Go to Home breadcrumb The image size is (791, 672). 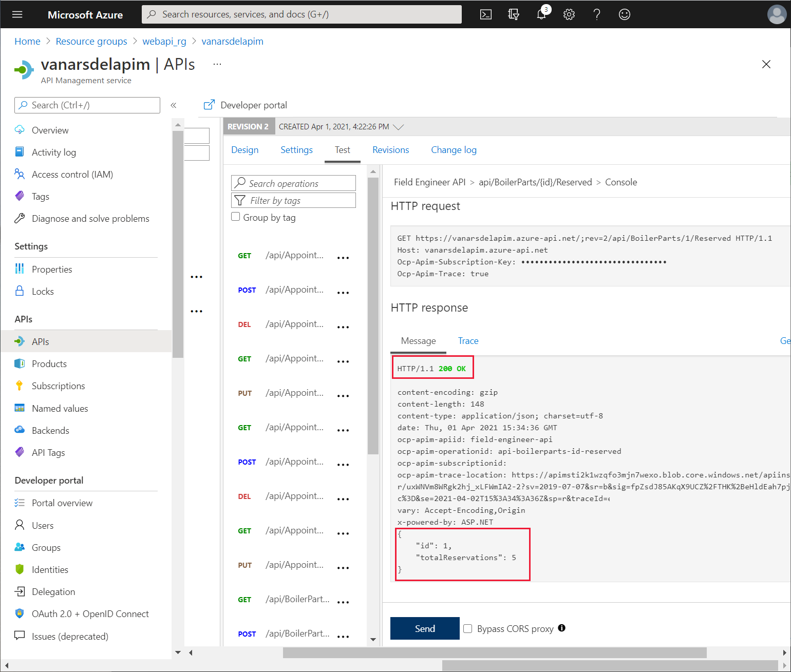(27, 42)
